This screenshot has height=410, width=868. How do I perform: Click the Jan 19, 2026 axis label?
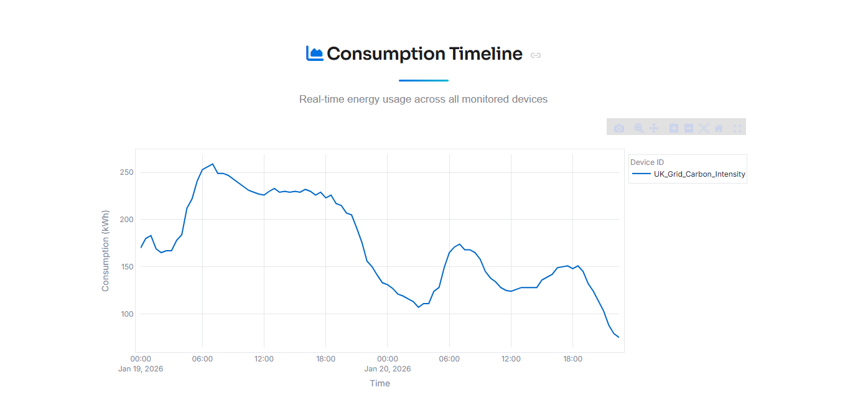click(x=141, y=369)
